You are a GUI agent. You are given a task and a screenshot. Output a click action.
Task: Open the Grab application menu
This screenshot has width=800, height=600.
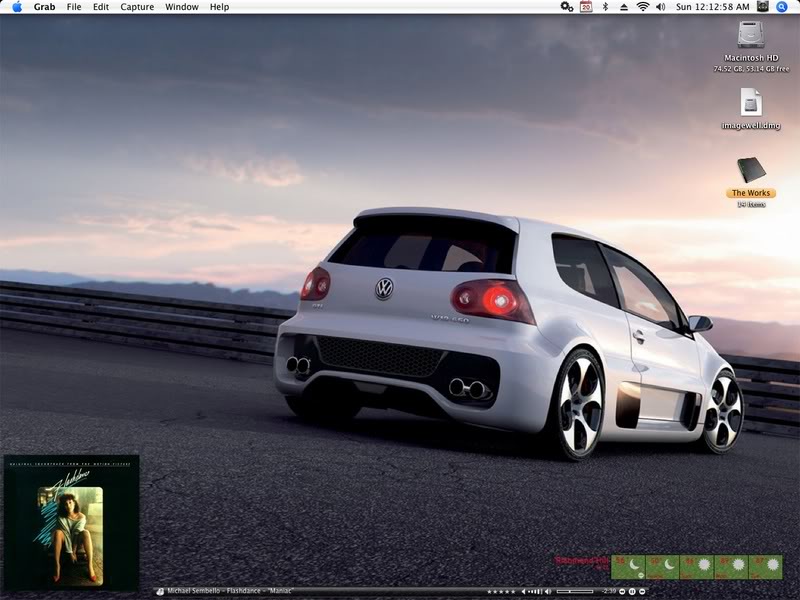[44, 7]
